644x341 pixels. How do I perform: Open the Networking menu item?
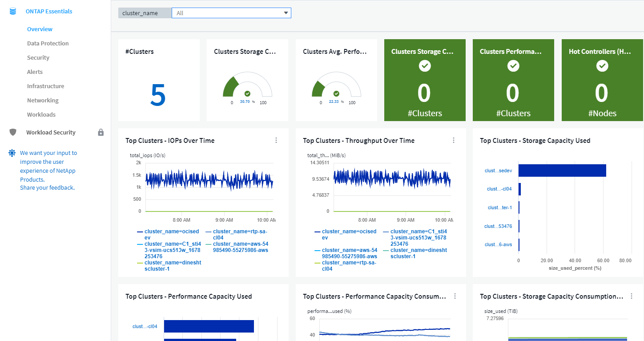click(x=43, y=100)
